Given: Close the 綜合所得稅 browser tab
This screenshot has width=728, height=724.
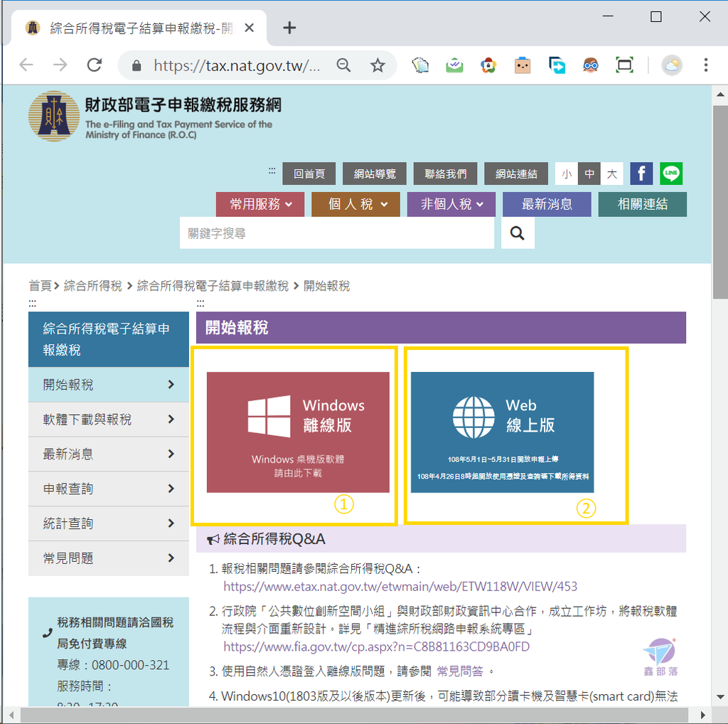Looking at the screenshot, I should click(x=249, y=28).
